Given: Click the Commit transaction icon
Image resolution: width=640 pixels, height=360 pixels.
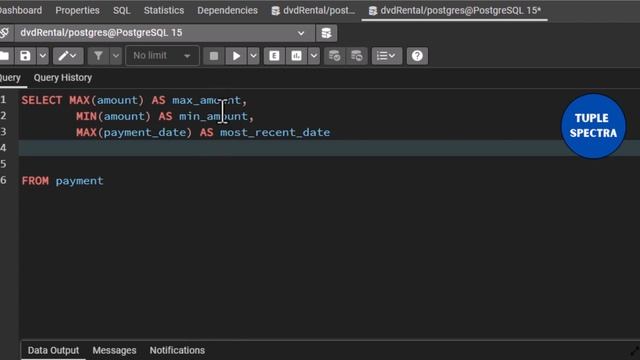Looking at the screenshot, I should (334, 56).
